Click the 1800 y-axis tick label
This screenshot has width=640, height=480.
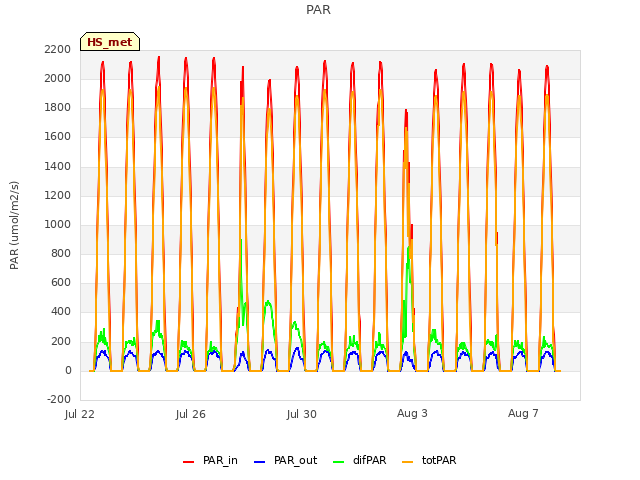click(58, 107)
